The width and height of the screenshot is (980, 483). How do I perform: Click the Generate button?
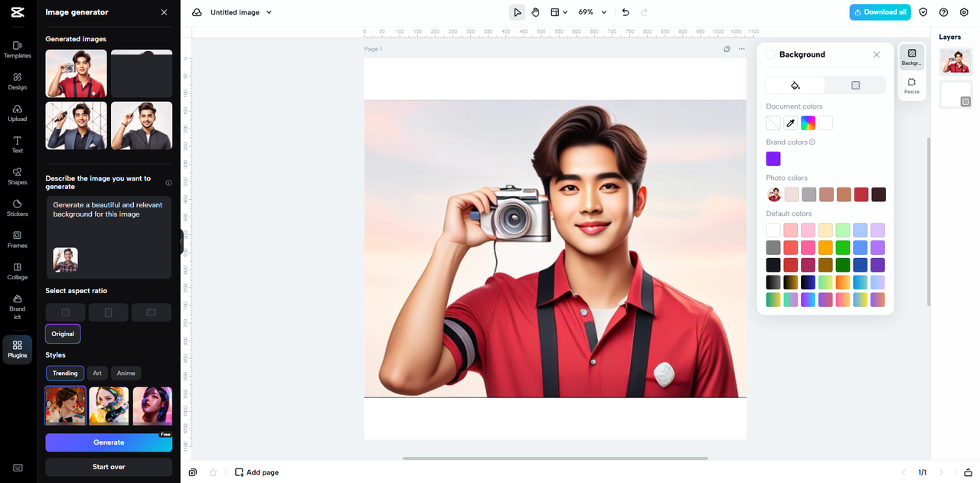109,442
